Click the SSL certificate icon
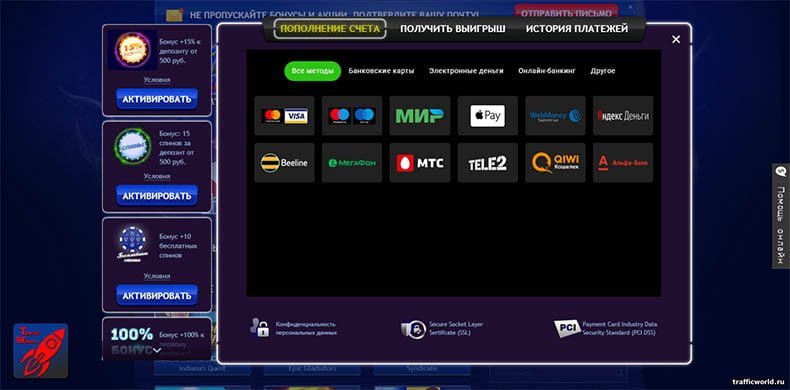790x390 pixels. pyautogui.click(x=414, y=329)
